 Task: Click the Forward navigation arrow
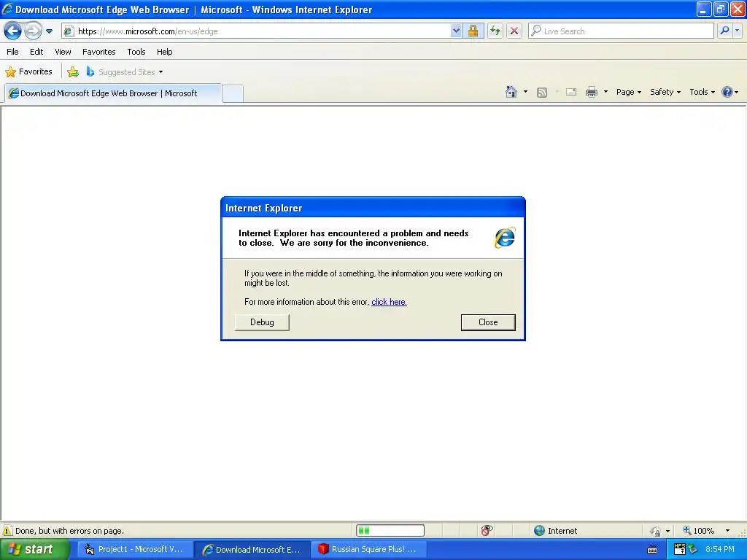coord(33,31)
